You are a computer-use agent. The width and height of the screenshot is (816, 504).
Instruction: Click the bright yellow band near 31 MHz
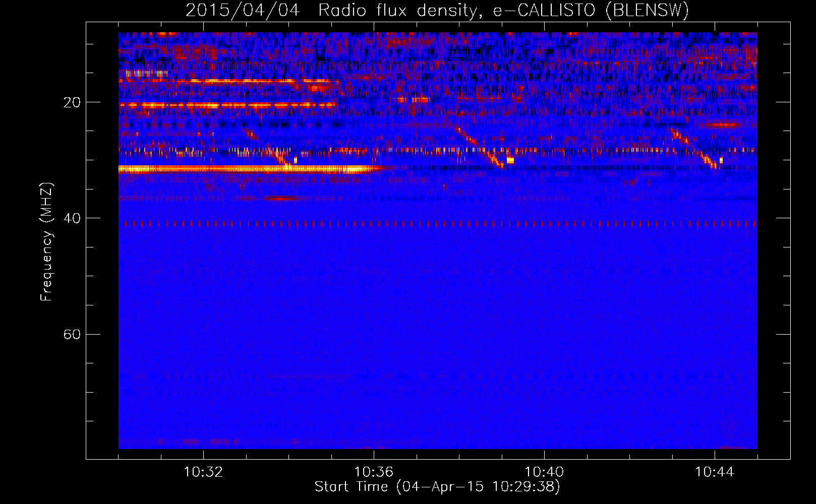(x=250, y=169)
